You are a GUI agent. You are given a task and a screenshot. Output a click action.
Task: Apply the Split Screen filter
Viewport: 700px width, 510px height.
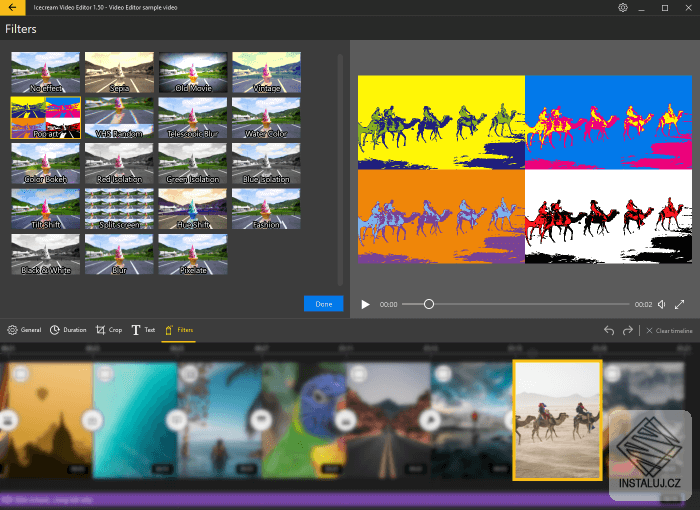pyautogui.click(x=119, y=209)
